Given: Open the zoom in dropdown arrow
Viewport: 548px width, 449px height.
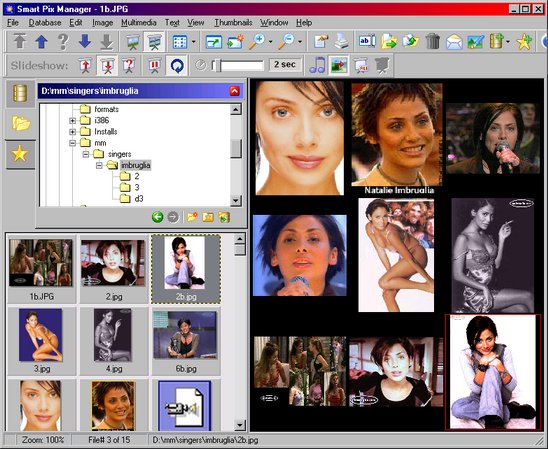Looking at the screenshot, I should 271,42.
